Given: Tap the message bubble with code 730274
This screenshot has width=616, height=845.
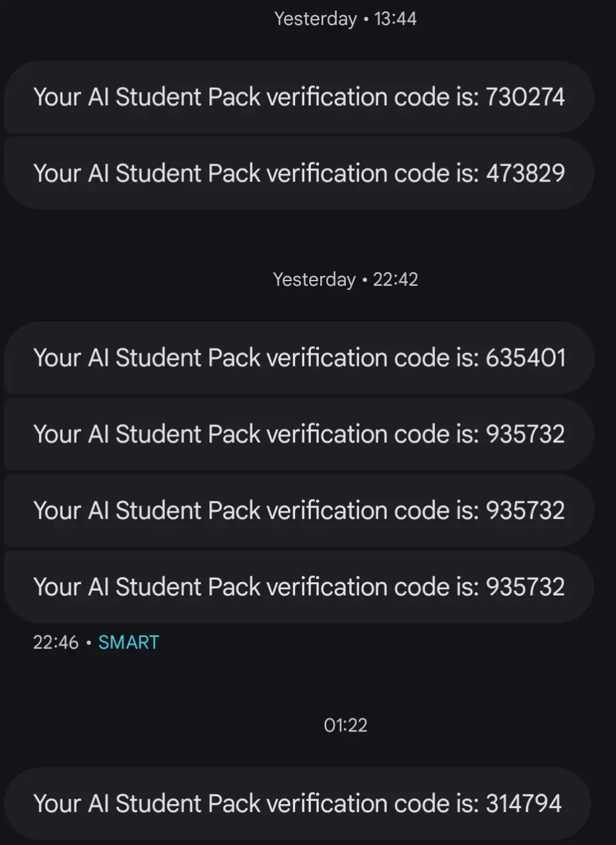Looking at the screenshot, I should (299, 97).
